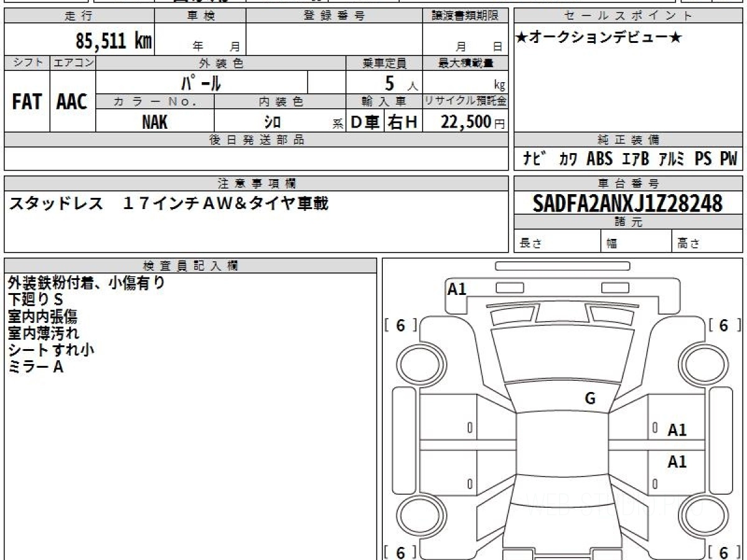Click the 内装色 header

pyautogui.click(x=280, y=101)
